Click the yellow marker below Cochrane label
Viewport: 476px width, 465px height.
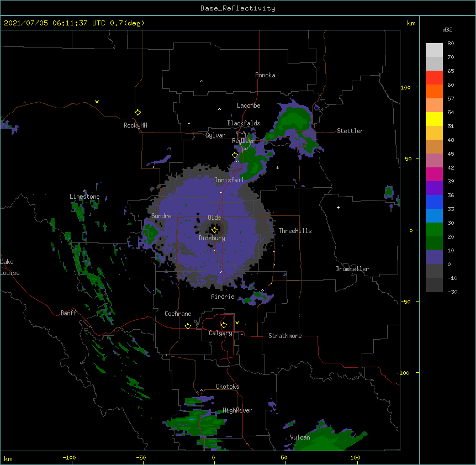(x=188, y=326)
